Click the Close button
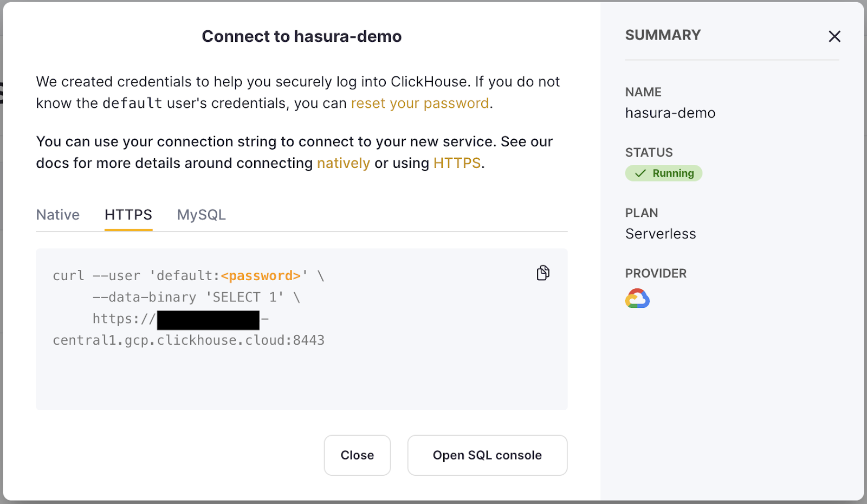Image resolution: width=867 pixels, height=504 pixels. pos(357,455)
